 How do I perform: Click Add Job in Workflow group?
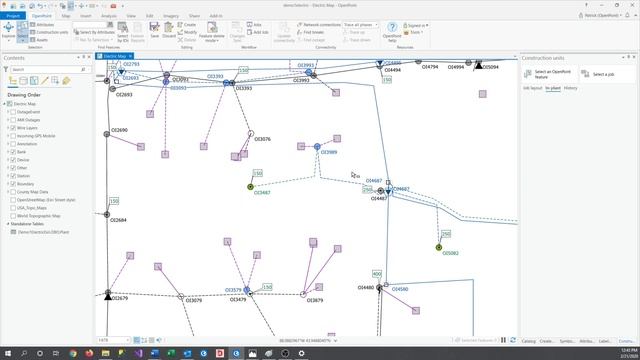coord(258,32)
